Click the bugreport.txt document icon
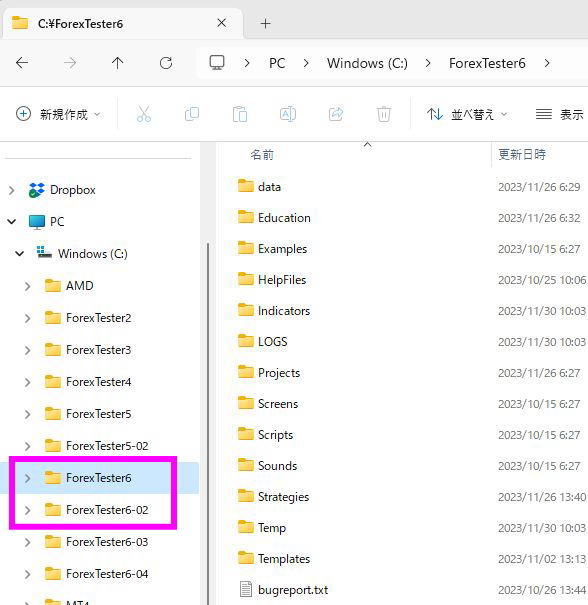 click(x=246, y=590)
